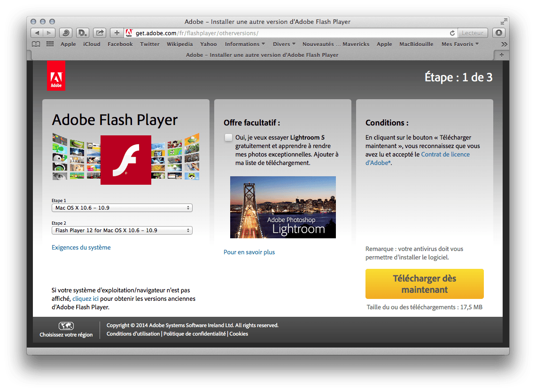Open the Downloads toolbar button
This screenshot has height=392, width=536.
pyautogui.click(x=499, y=33)
